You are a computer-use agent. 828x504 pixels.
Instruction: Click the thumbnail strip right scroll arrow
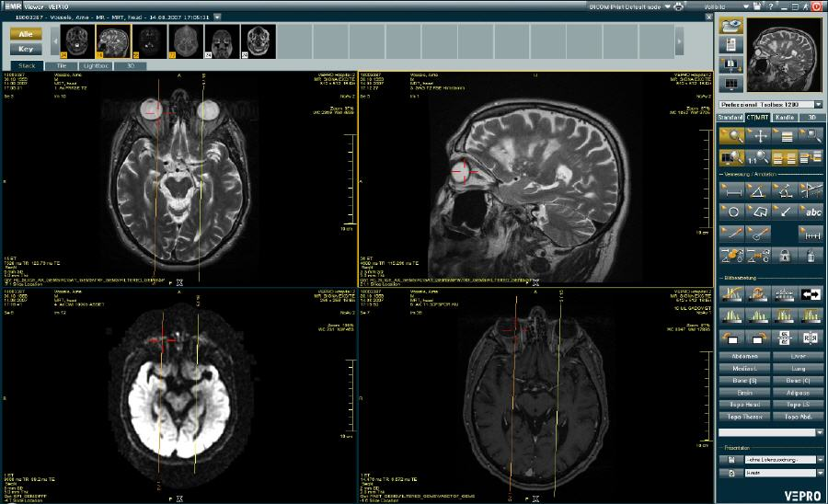[x=680, y=41]
